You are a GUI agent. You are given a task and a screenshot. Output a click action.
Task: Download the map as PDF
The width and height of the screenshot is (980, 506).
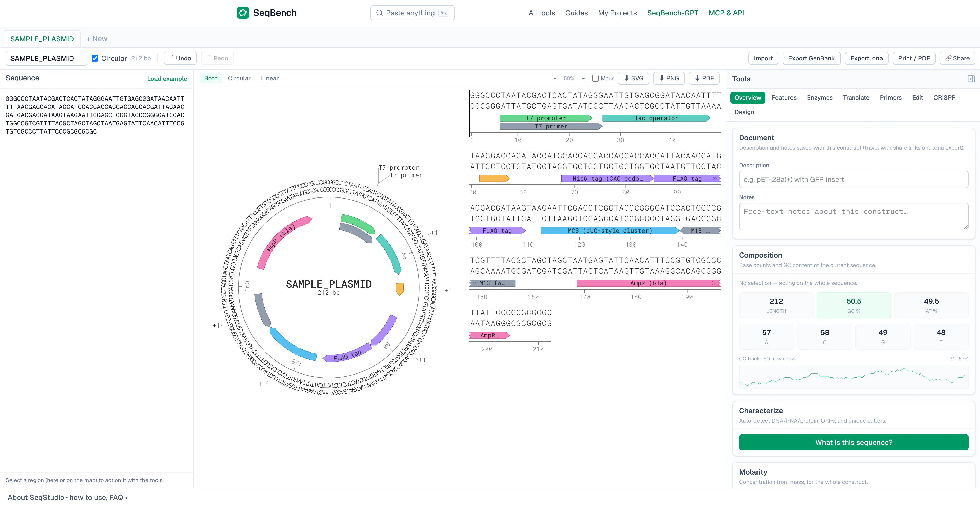click(x=704, y=78)
